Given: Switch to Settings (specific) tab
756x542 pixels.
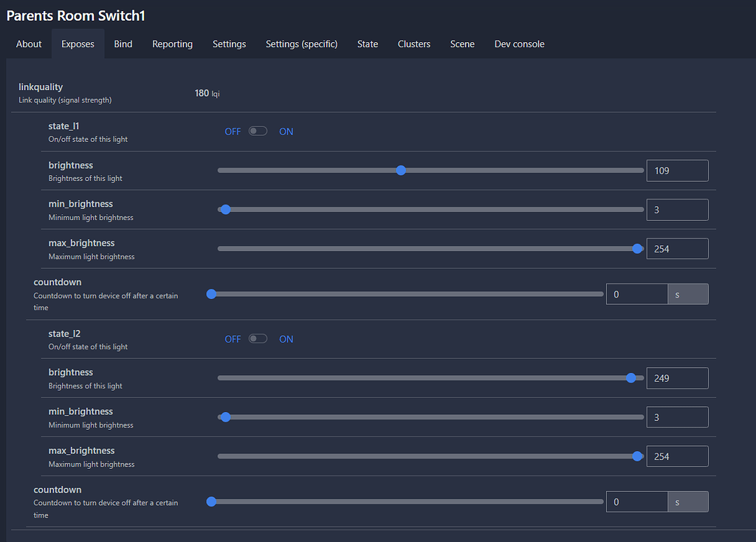Looking at the screenshot, I should [x=300, y=44].
